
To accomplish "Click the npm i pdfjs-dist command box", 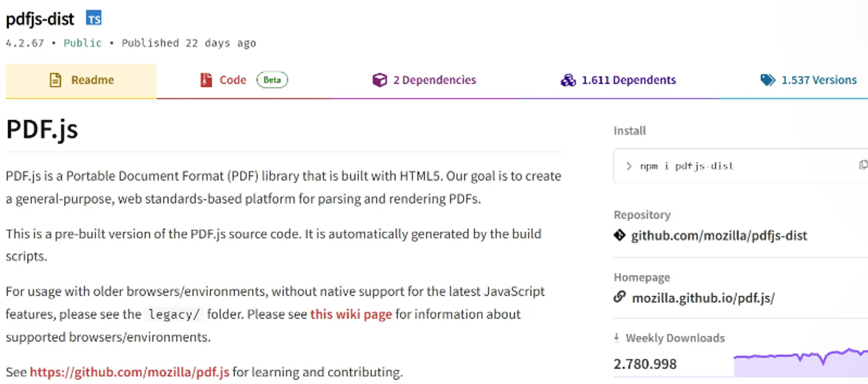I will coord(740,166).
